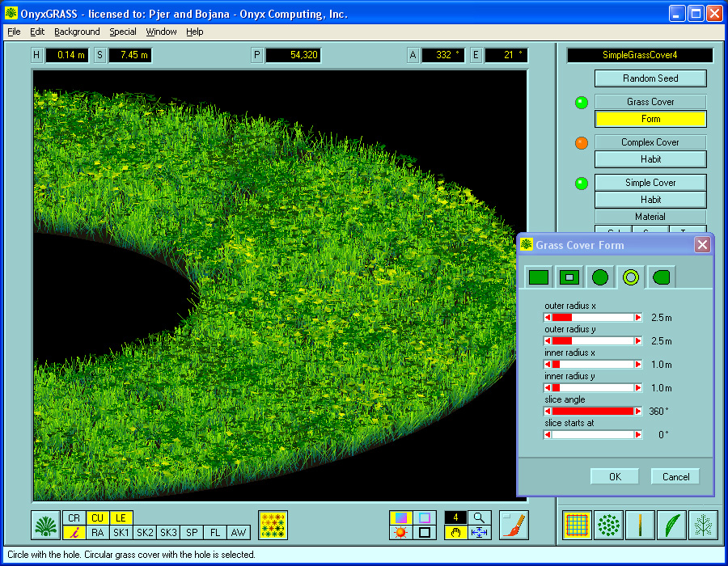Open the Distribution dotted-circle icon
Viewport: 728px width, 566px height.
coord(608,524)
